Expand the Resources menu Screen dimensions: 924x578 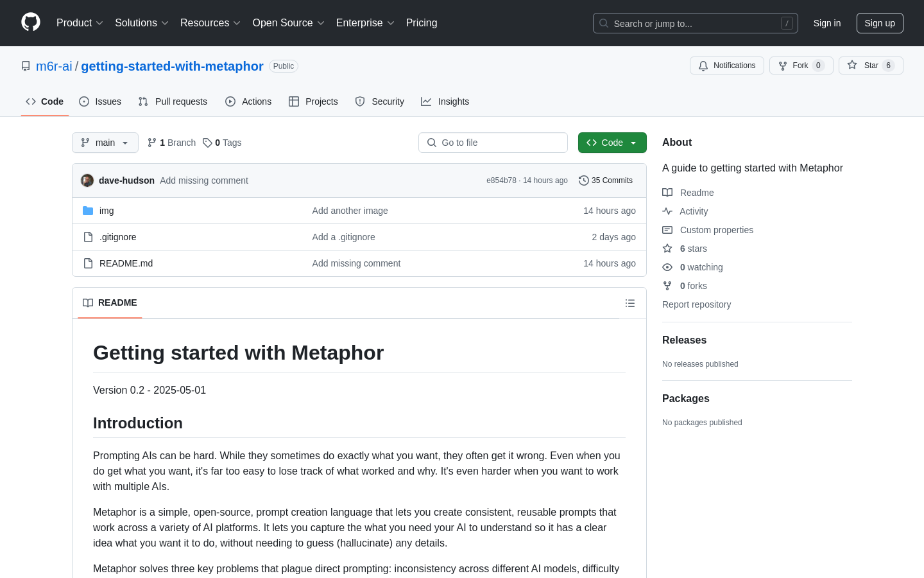(x=210, y=23)
